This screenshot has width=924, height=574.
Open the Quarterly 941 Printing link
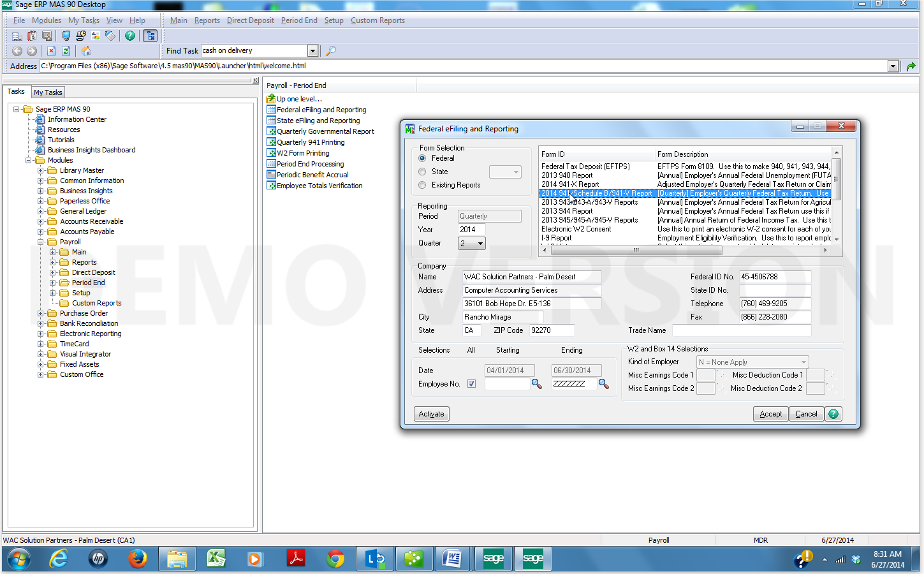(311, 142)
